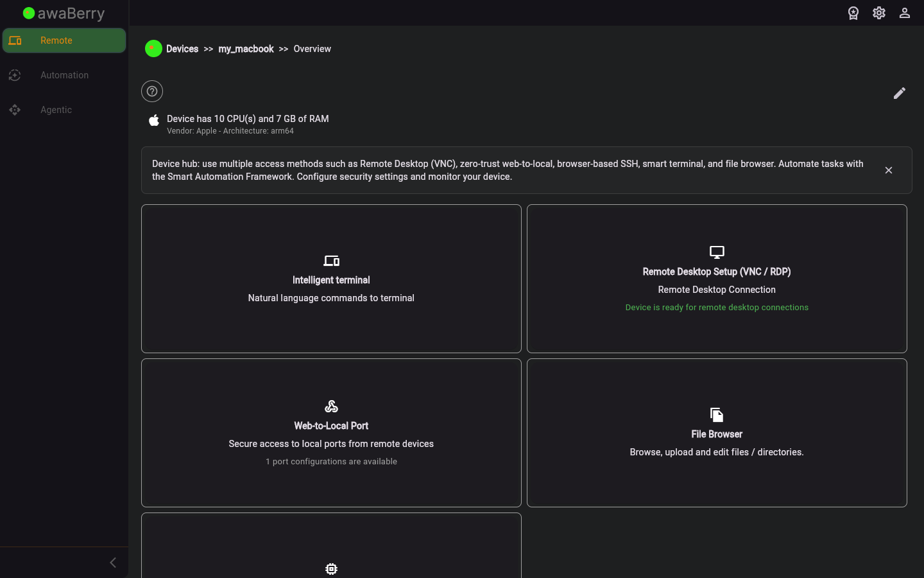Viewport: 924px width, 578px height.
Task: Click the Agentic icon in sidebar
Action: [x=15, y=110]
